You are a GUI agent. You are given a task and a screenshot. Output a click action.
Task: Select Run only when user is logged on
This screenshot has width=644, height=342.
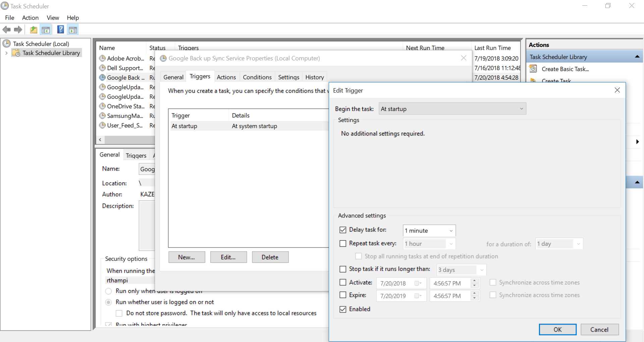(x=108, y=291)
